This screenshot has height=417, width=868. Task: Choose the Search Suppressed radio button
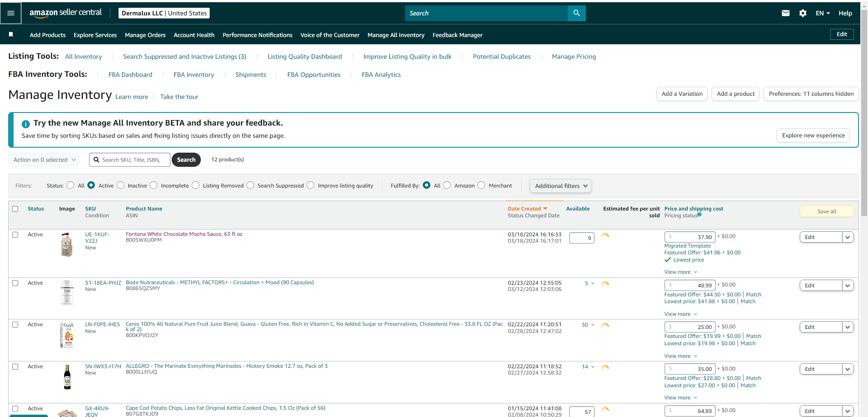coord(250,185)
